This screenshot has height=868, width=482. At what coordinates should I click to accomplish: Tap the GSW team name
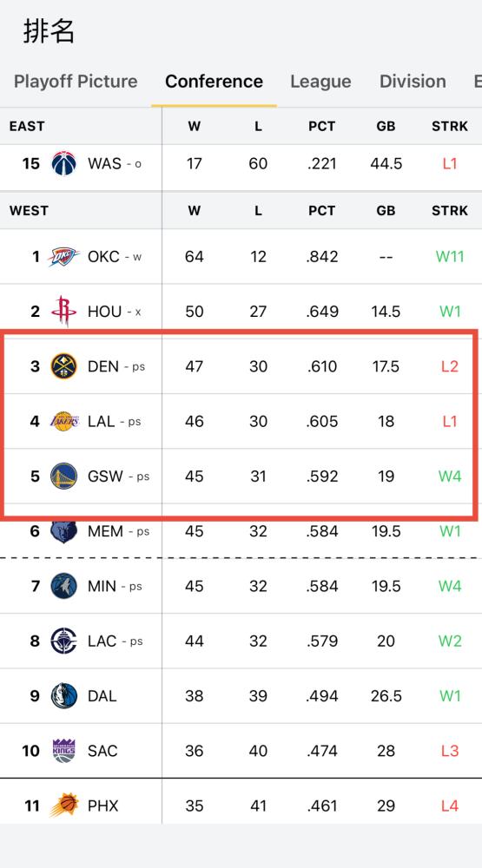coord(105,477)
